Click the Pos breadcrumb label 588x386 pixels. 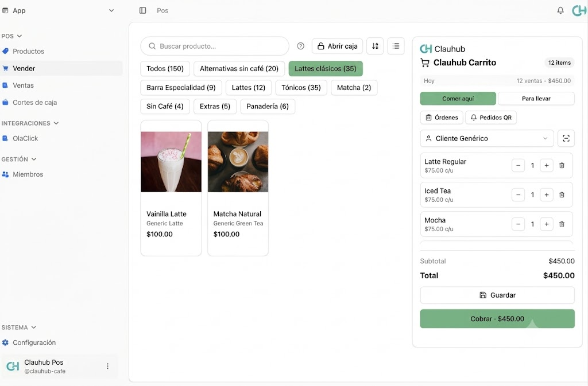163,10
